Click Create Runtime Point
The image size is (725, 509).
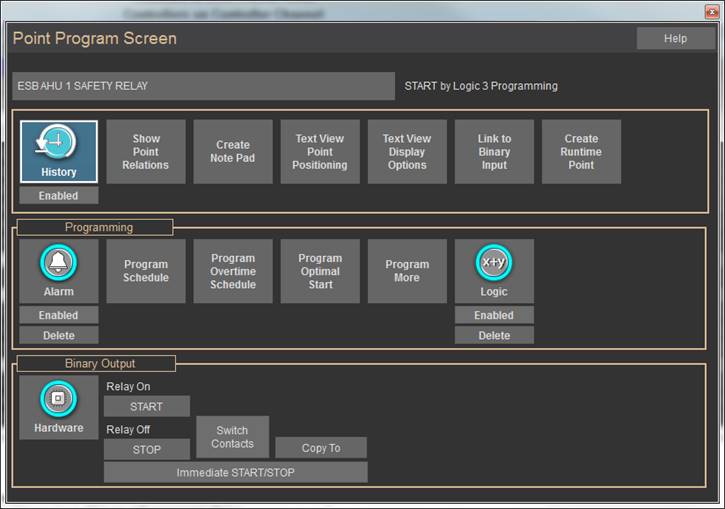pos(581,152)
